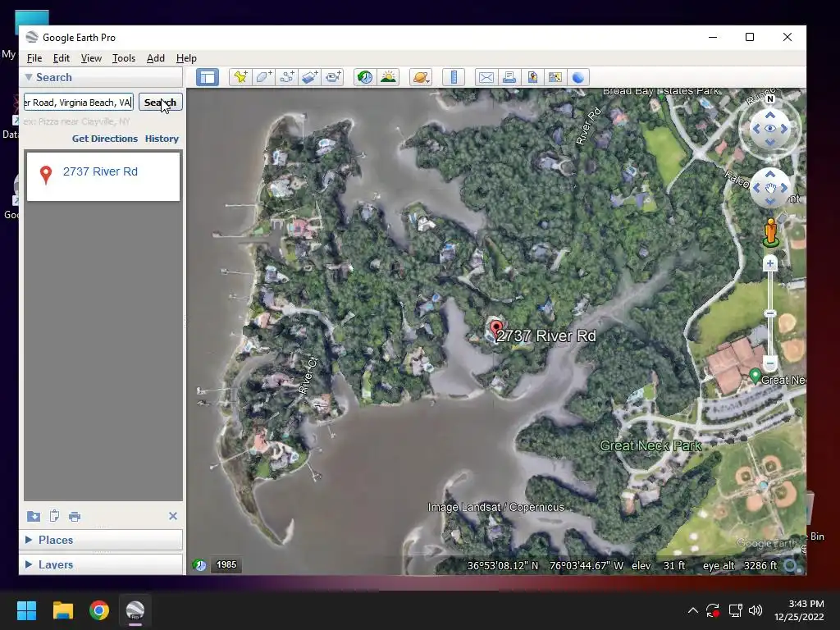This screenshot has width=840, height=630.
Task: Print search results icon in the search panel
Action: pos(75,517)
